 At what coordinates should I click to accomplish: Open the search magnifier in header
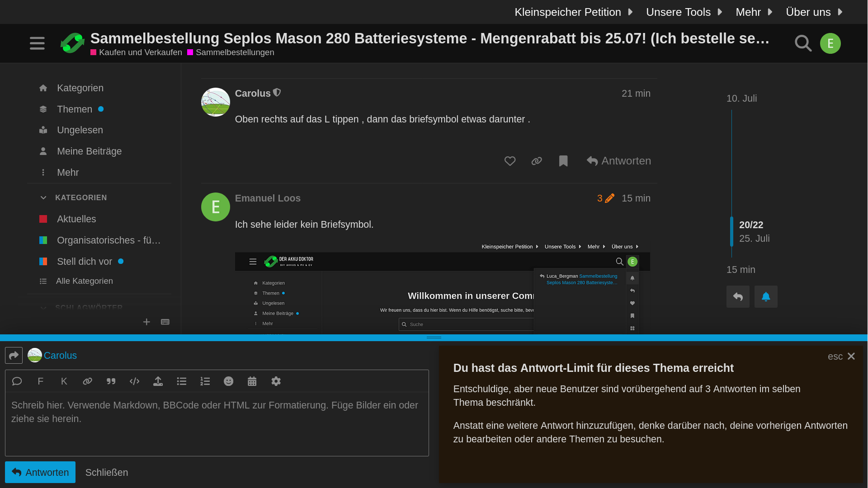pos(803,43)
